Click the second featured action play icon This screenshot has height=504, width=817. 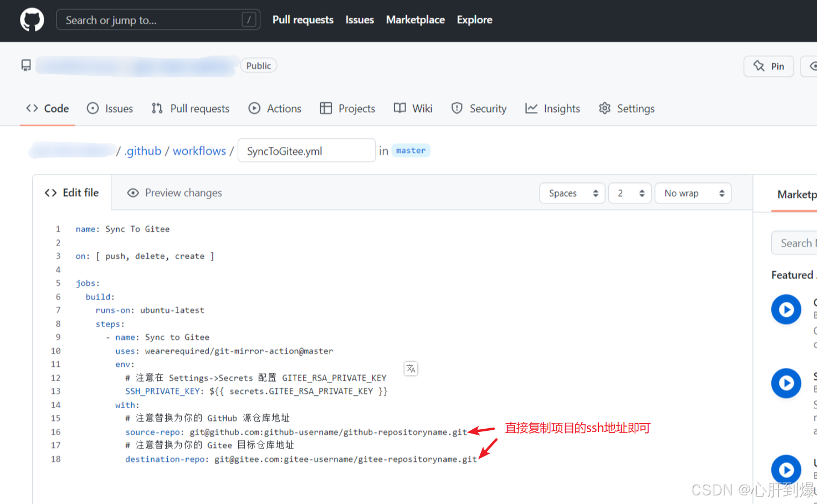pos(786,383)
